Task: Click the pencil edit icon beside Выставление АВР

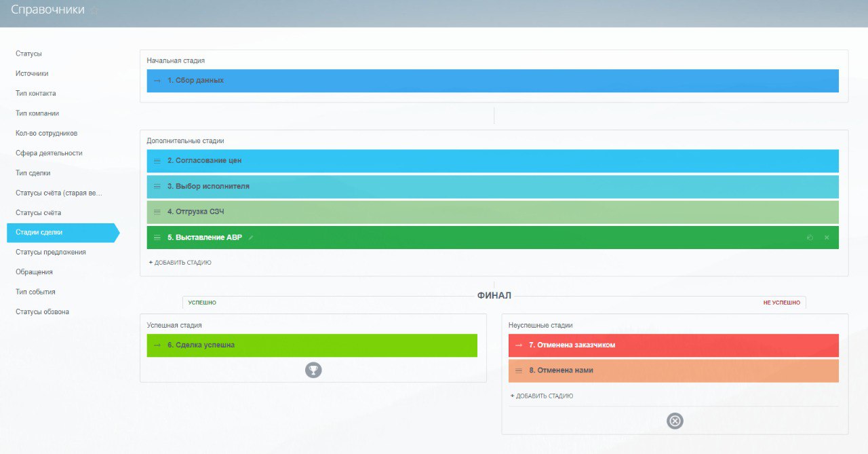Action: 251,238
